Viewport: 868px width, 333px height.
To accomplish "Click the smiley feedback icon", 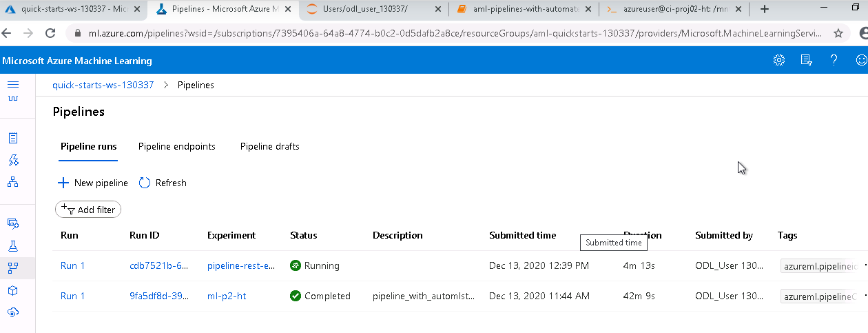I will [861, 61].
